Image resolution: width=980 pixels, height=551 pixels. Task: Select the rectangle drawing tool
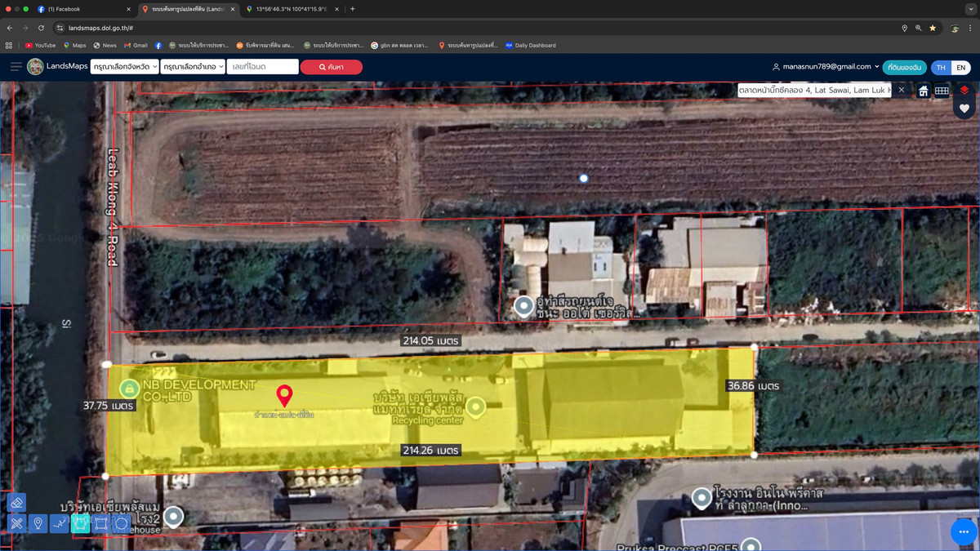[101, 523]
